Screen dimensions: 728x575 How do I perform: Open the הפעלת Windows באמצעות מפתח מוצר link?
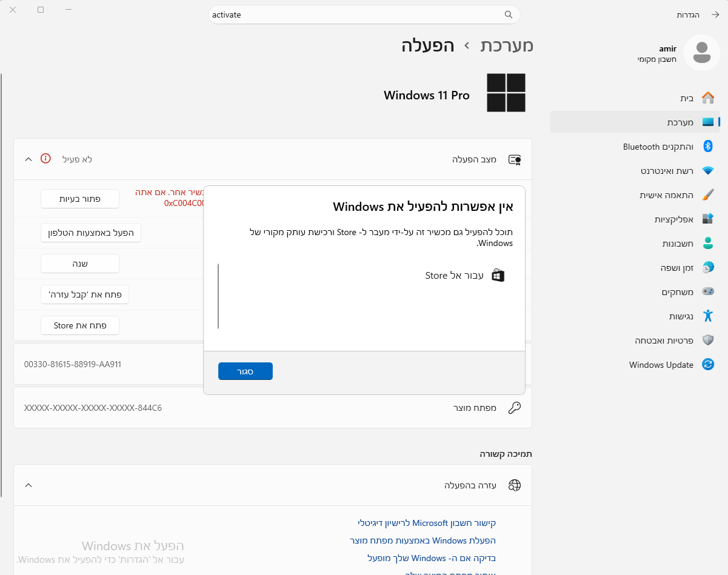(x=423, y=540)
